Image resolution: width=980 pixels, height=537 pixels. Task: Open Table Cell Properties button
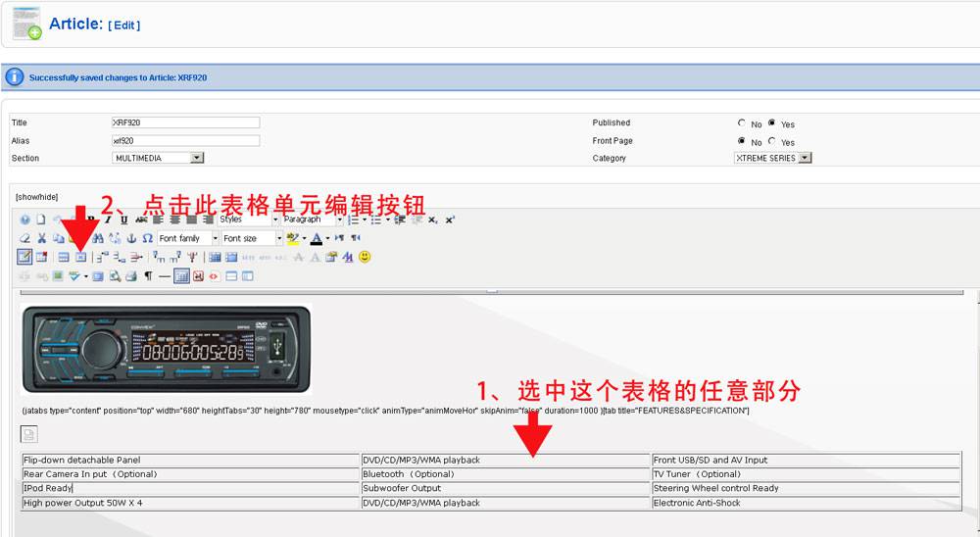[80, 257]
